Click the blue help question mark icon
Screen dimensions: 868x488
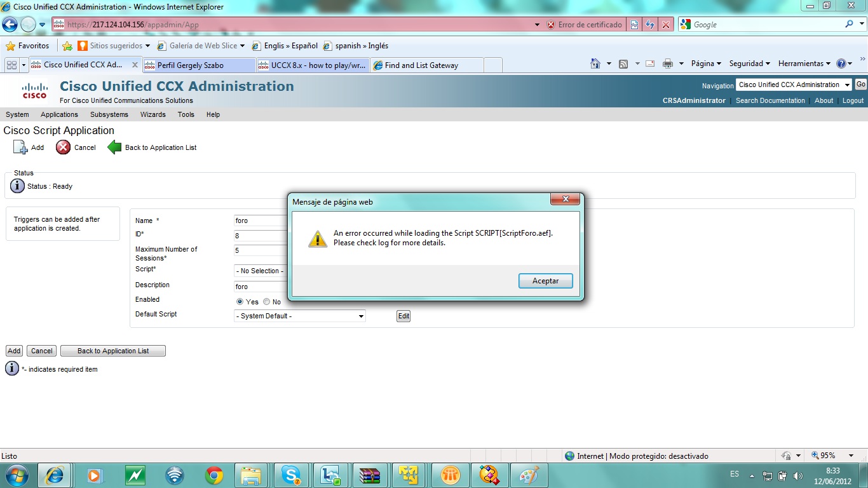(841, 64)
